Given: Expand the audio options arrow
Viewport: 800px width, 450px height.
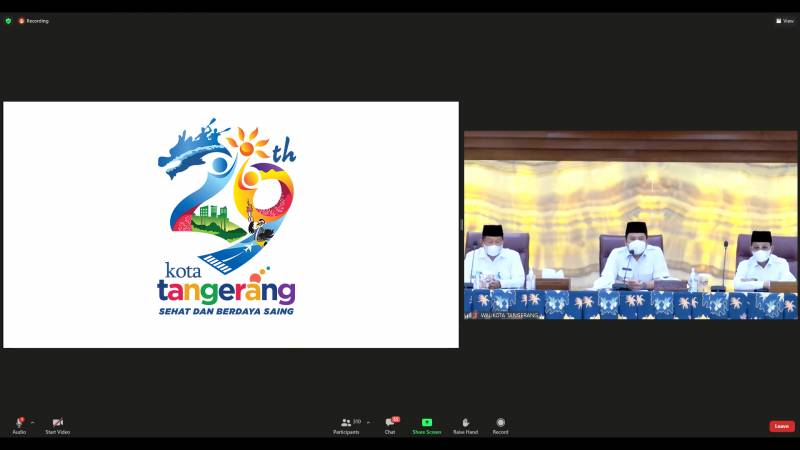Looking at the screenshot, I should coord(32,421).
